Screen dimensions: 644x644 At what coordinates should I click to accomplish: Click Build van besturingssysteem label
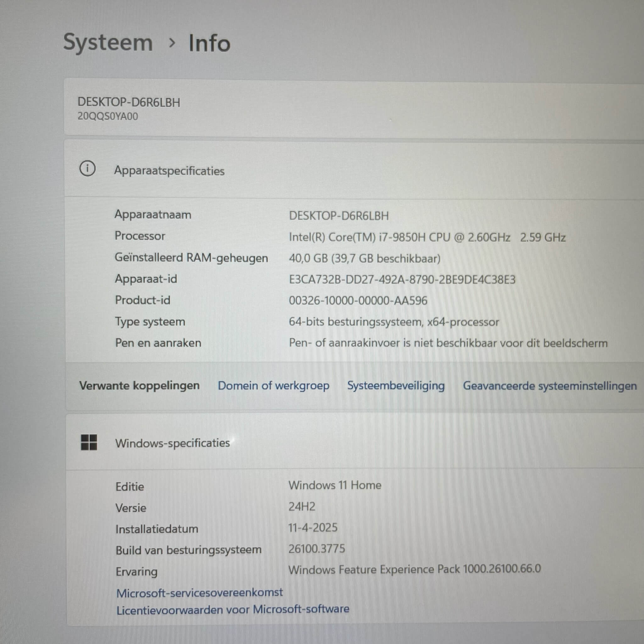(x=188, y=550)
